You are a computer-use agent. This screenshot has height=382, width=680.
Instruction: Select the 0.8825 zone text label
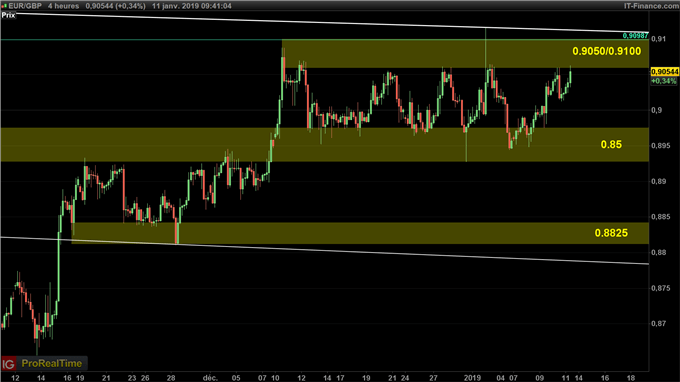tap(611, 233)
